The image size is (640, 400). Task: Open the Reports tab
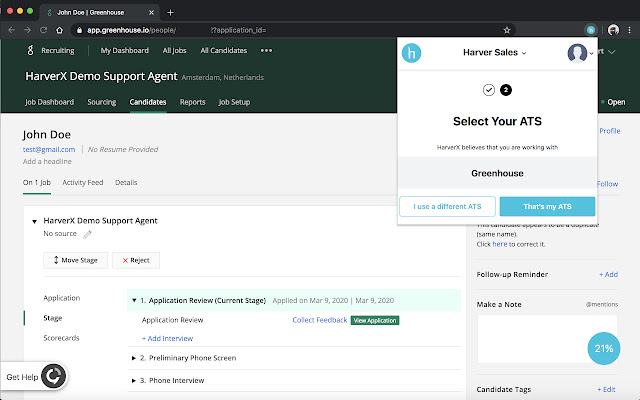pyautogui.click(x=192, y=102)
